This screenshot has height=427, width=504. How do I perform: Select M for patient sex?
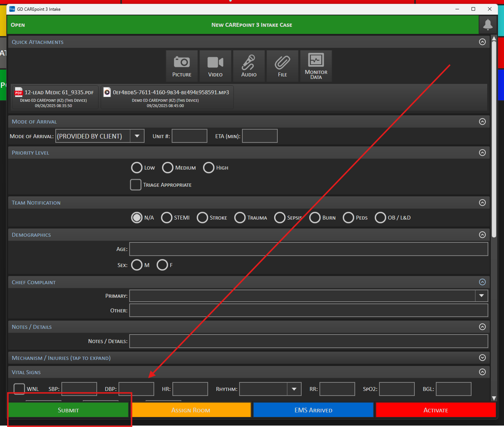[x=137, y=265]
